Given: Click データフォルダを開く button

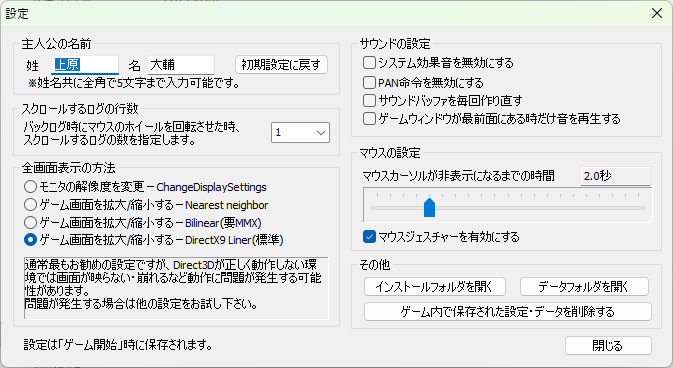Looking at the screenshot, I should [x=584, y=286].
